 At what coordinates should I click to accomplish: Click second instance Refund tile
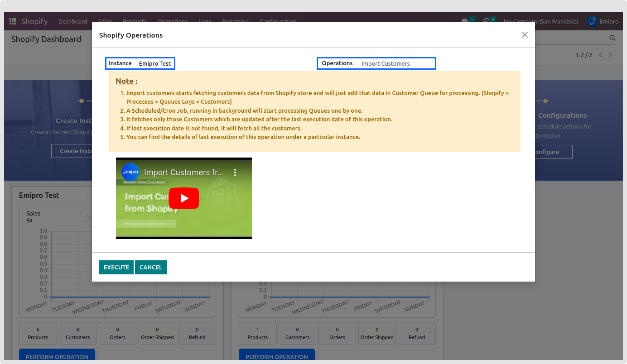coord(417,334)
